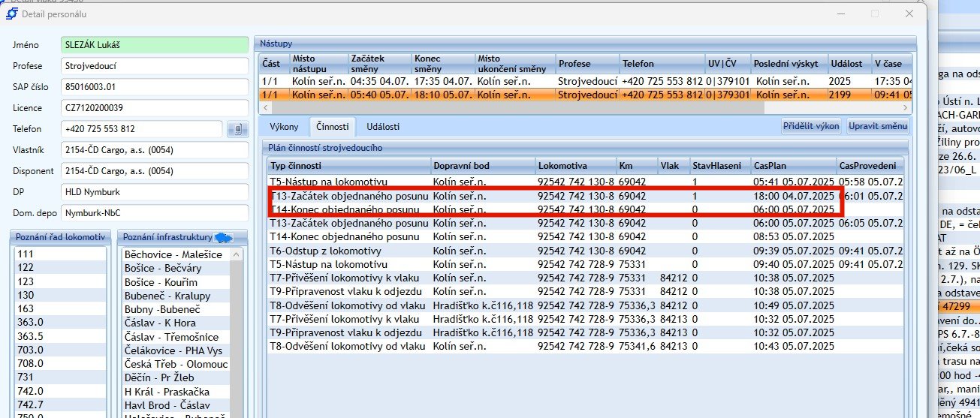Click the Začátek směny column header
Image resolution: width=980 pixels, height=418 pixels.
pyautogui.click(x=379, y=63)
